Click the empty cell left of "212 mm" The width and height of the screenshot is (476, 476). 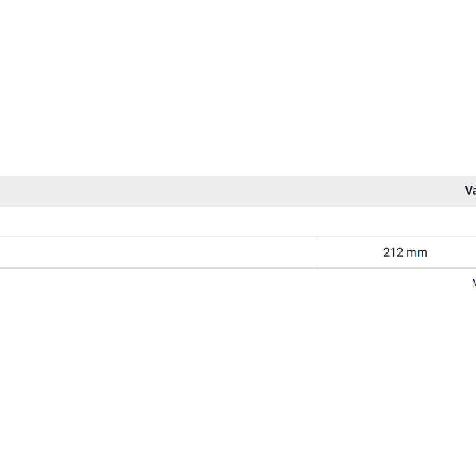(158, 252)
